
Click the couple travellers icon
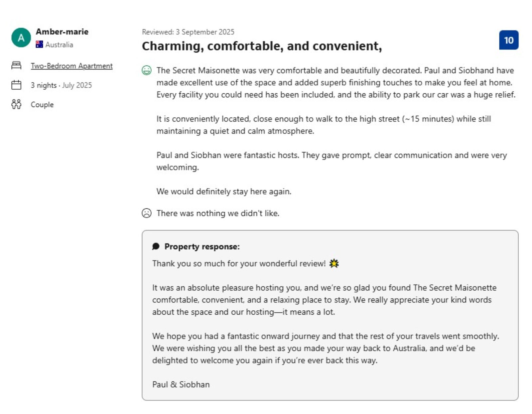coord(16,104)
